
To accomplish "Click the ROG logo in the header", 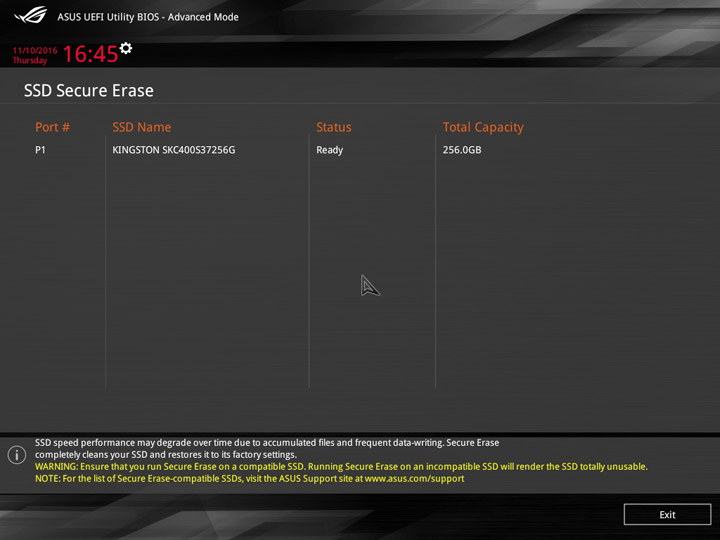I will tap(30, 15).
